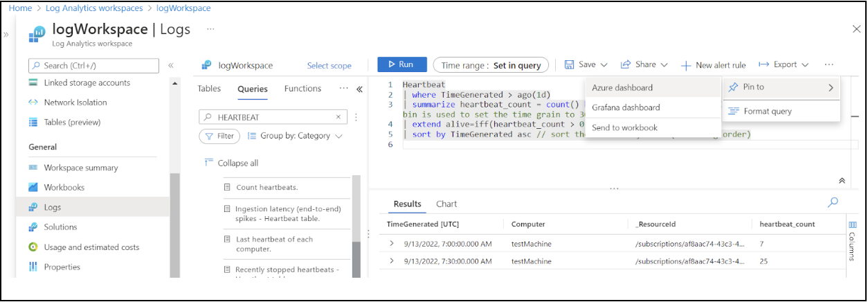Open the Share dropdown
The height and width of the screenshot is (302, 868).
click(x=644, y=64)
